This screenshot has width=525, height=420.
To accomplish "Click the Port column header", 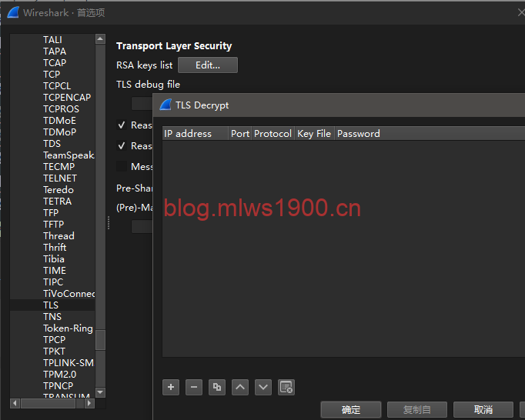I will click(239, 134).
